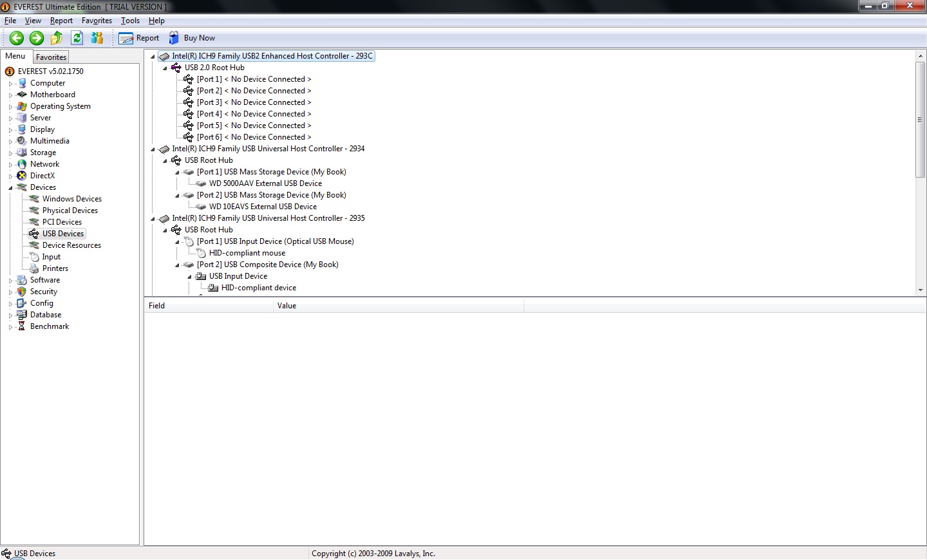Click the Security shield icon
The width and height of the screenshot is (927, 560).
[x=22, y=292]
